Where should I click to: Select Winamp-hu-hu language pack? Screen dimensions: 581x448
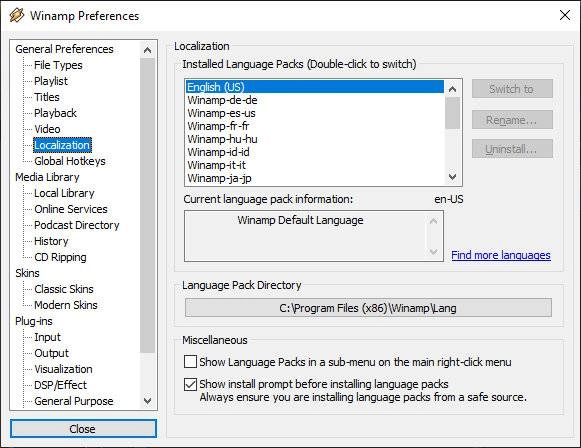[x=315, y=139]
